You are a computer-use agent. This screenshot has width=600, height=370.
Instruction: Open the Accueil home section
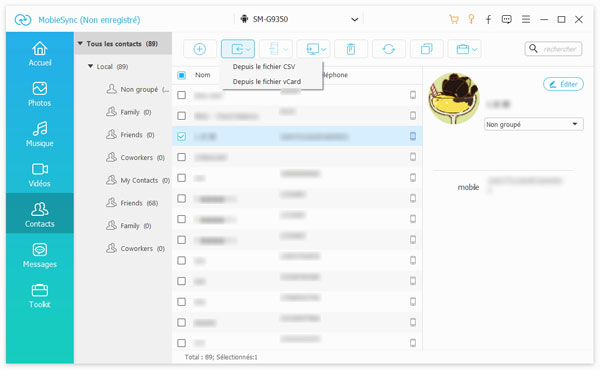(x=40, y=54)
